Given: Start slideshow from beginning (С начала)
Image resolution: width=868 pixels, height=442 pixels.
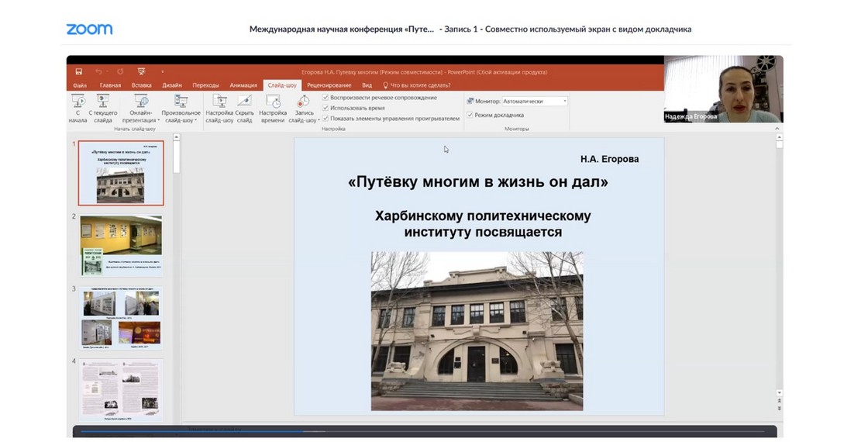Looking at the screenshot, I should pyautogui.click(x=77, y=106).
